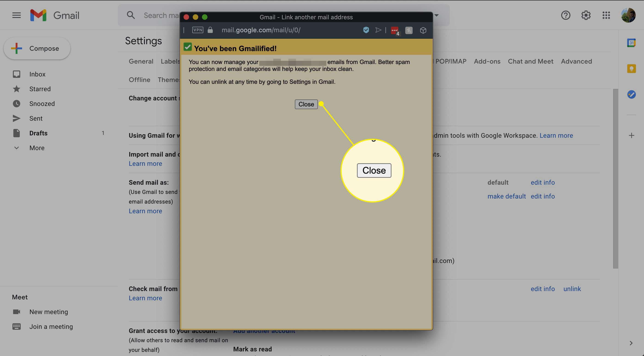Image resolution: width=644 pixels, height=356 pixels.
Task: Click New meeting text
Action: tap(49, 312)
